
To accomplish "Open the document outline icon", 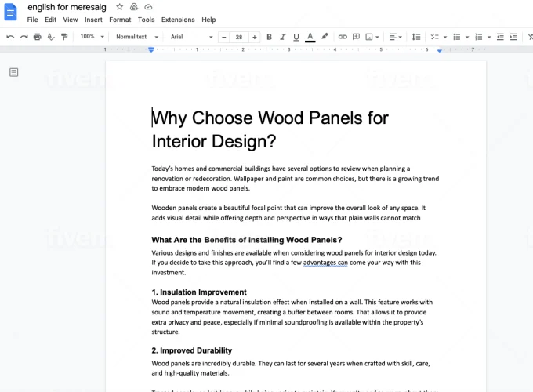I will tap(14, 72).
